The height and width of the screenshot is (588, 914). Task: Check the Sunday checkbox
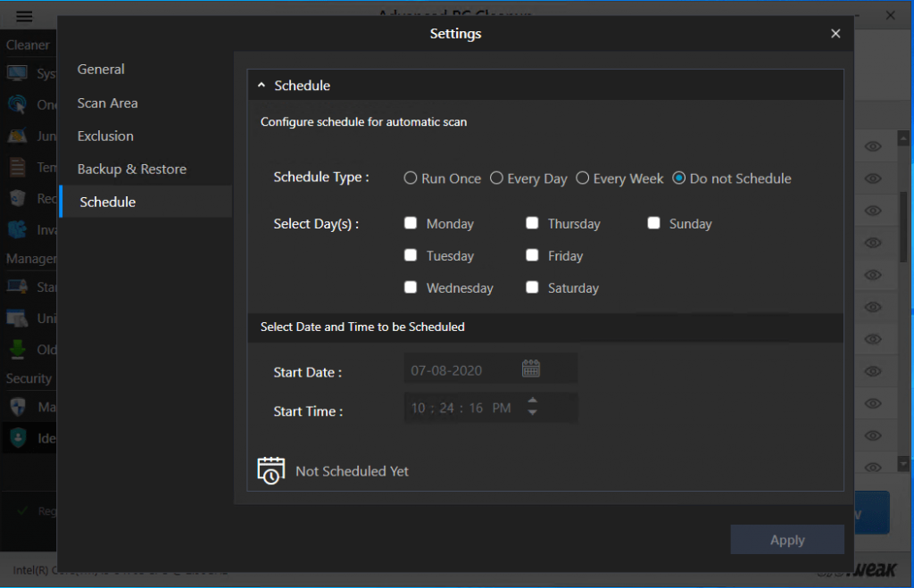653,223
